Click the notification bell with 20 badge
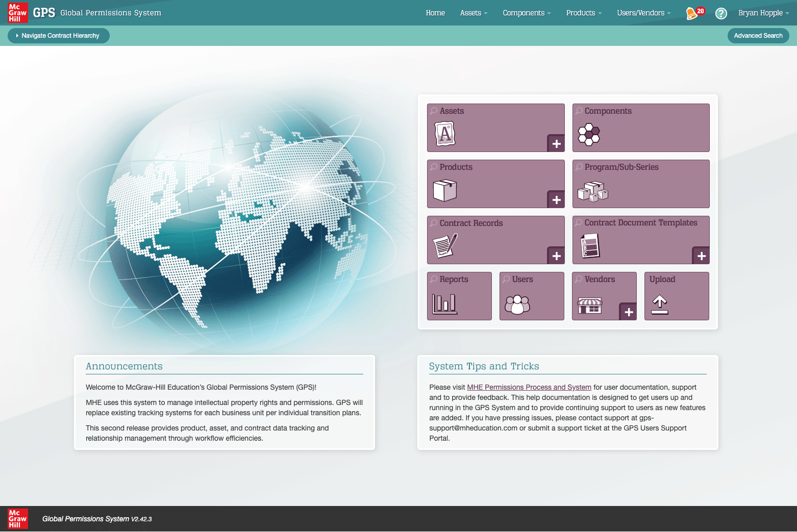 click(x=693, y=13)
